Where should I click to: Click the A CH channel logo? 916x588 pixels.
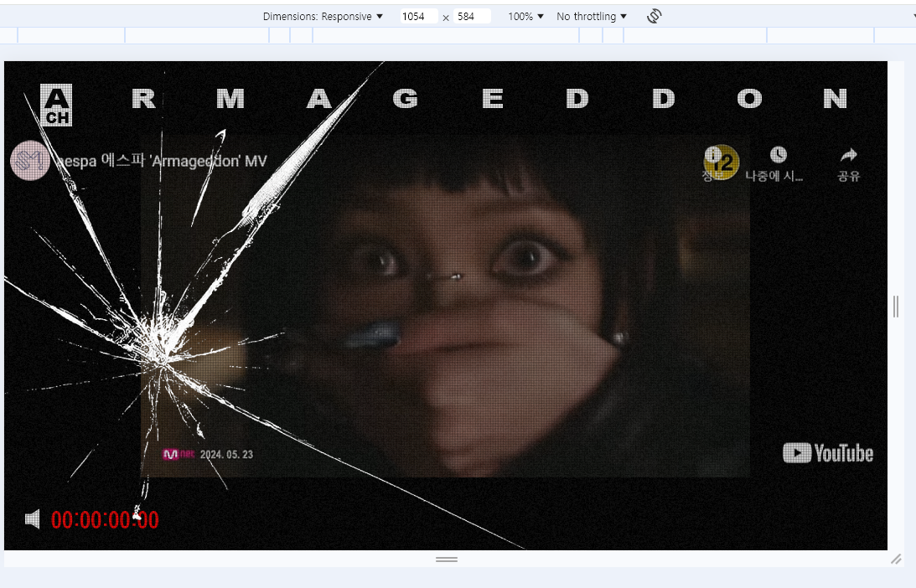coord(56,105)
